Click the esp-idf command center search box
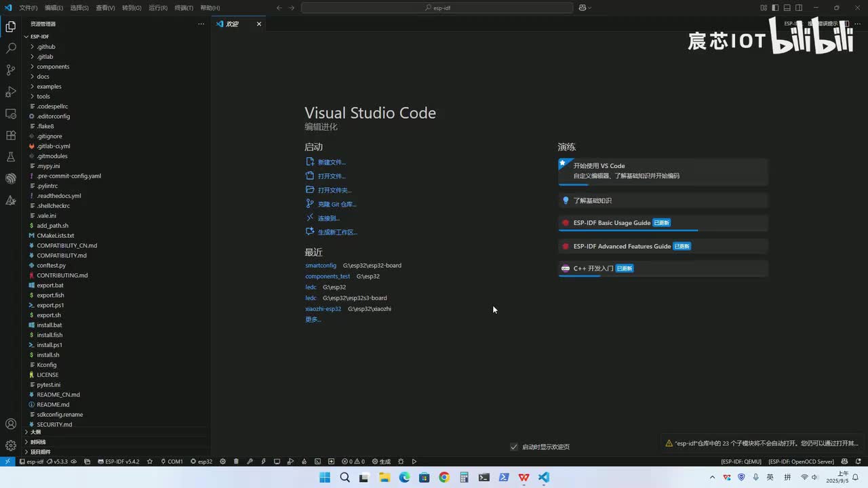This screenshot has height=488, width=868. click(x=437, y=7)
